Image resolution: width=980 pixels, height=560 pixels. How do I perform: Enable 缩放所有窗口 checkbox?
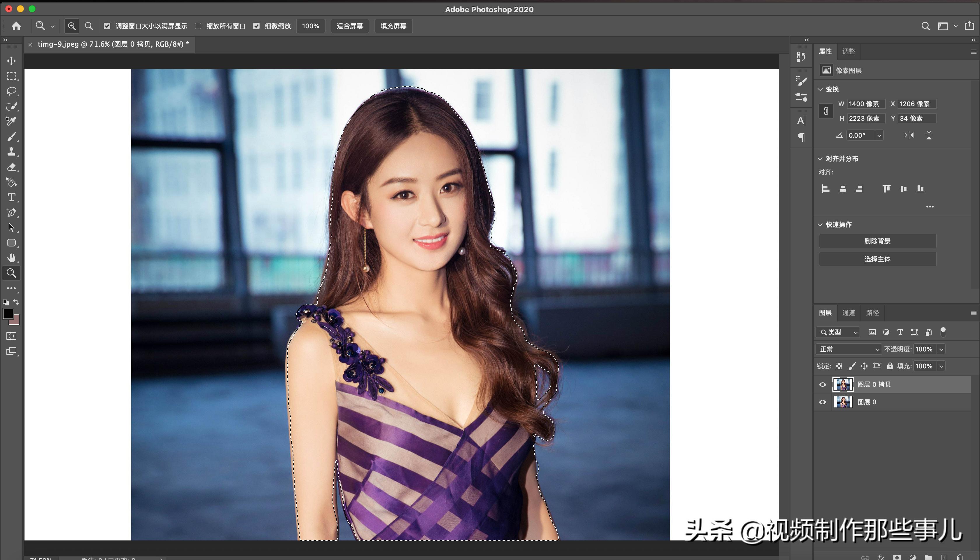pyautogui.click(x=198, y=26)
